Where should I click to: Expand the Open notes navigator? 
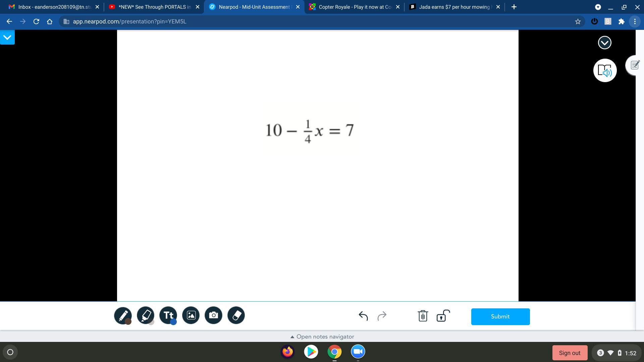point(322,337)
